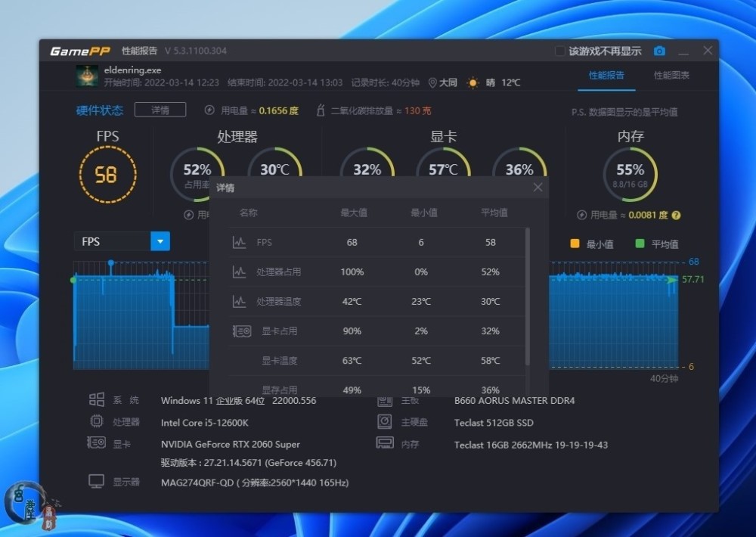Image resolution: width=756 pixels, height=537 pixels.
Task: Switch to the 性能图表 tab
Action: pos(671,76)
